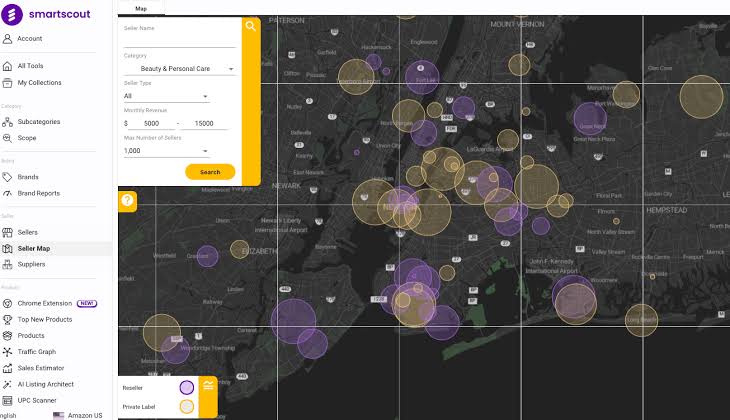This screenshot has height=420, width=730.
Task: Click the Top New Products link
Action: 45,319
